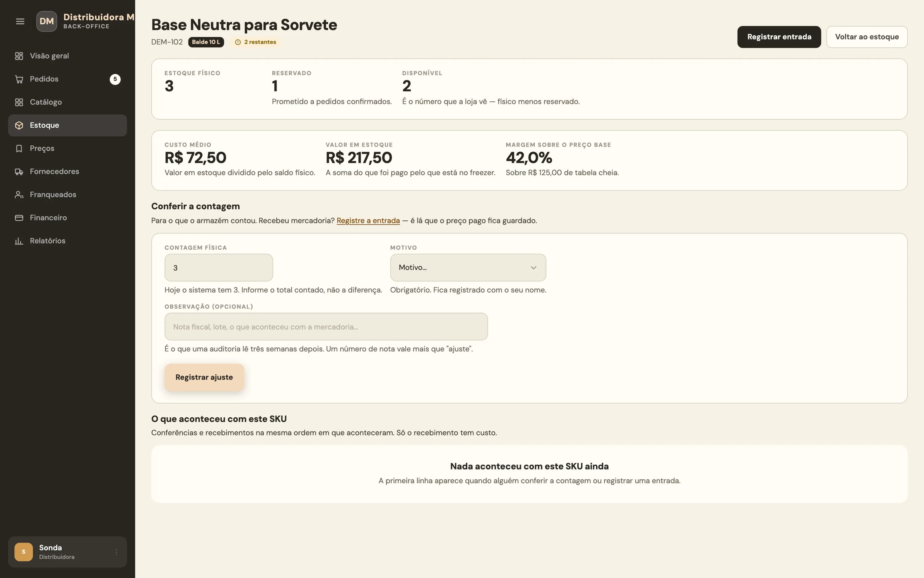Click the Estoque box icon
This screenshot has height=578, width=924.
(19, 125)
